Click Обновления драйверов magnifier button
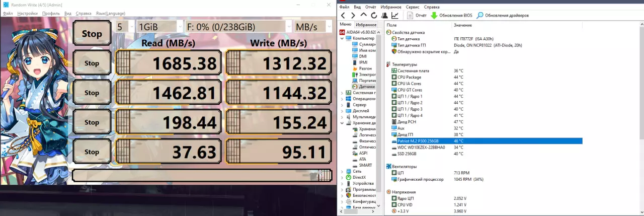 (x=503, y=16)
